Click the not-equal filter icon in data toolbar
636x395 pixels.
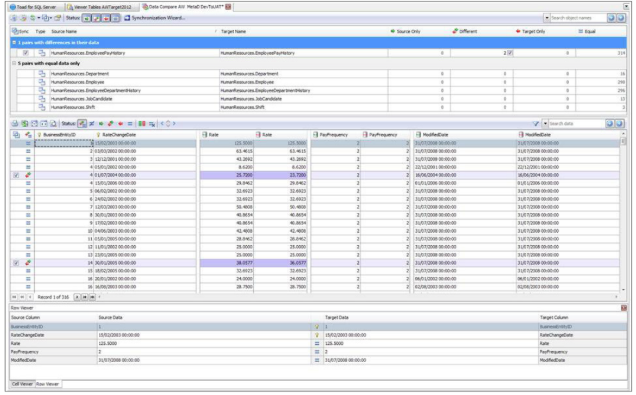[x=92, y=124]
